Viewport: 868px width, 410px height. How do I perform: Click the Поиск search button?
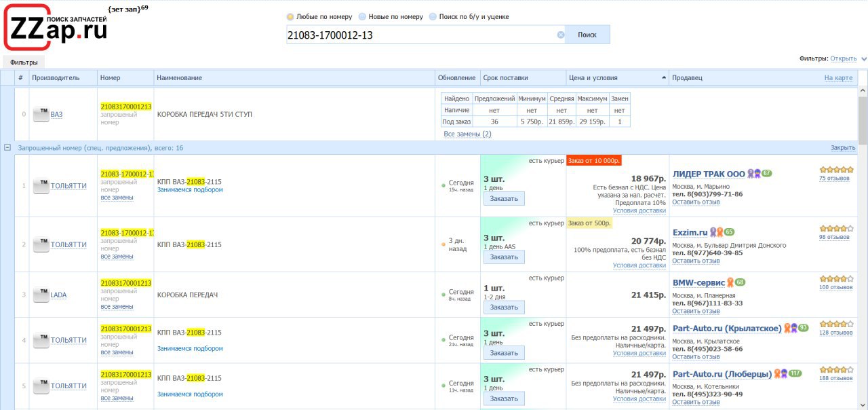587,35
